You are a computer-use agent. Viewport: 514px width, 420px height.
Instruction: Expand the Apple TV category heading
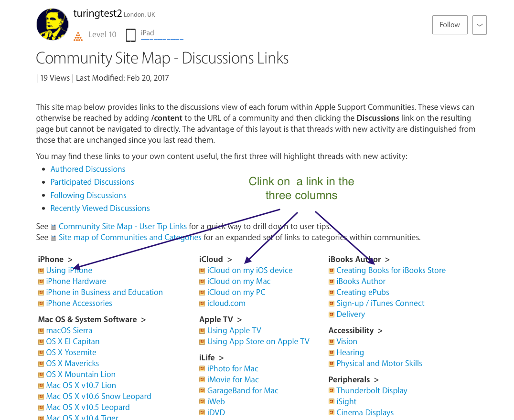(220, 319)
